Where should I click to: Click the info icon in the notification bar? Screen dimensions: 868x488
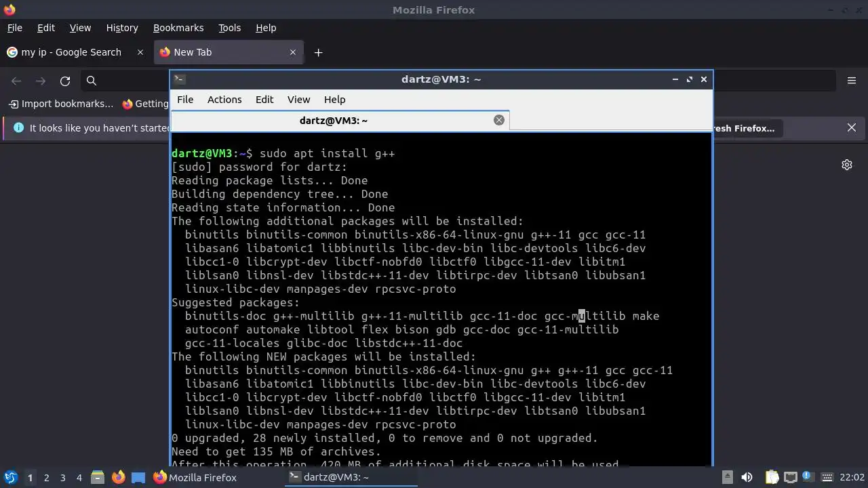pyautogui.click(x=18, y=127)
